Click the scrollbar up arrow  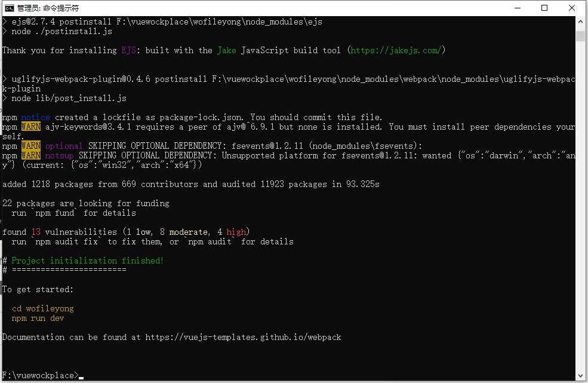click(580, 22)
